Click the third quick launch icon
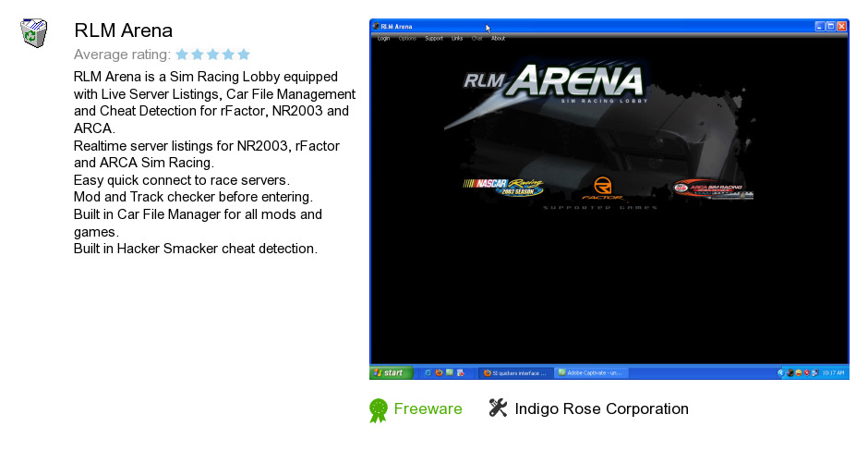The width and height of the screenshot is (868, 451). 450,372
